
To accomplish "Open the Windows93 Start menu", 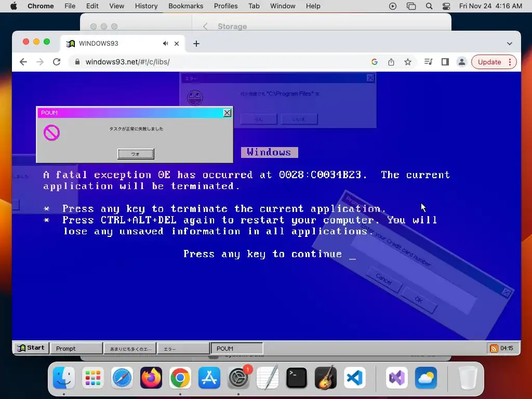I will (31, 348).
